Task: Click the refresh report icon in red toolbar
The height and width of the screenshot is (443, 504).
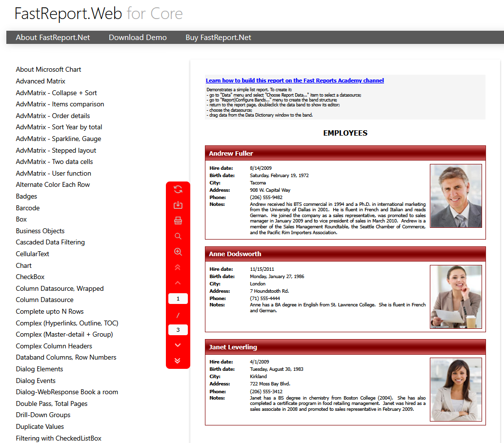Action: (x=178, y=189)
